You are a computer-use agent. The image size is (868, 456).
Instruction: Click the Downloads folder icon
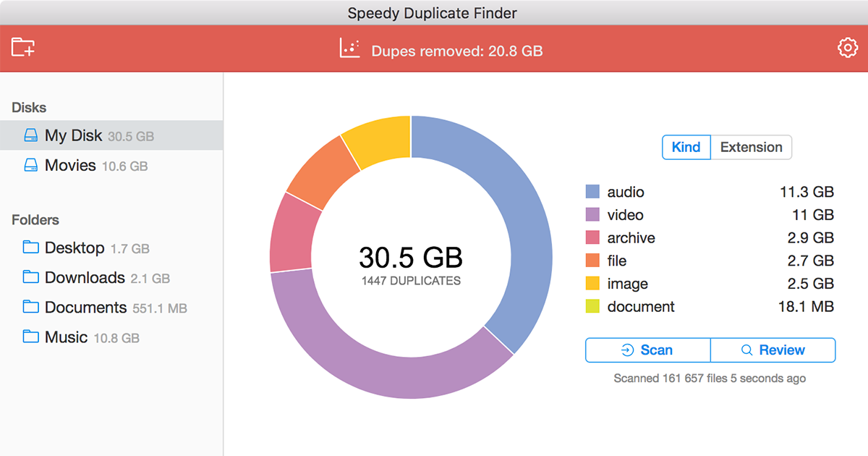(x=30, y=277)
